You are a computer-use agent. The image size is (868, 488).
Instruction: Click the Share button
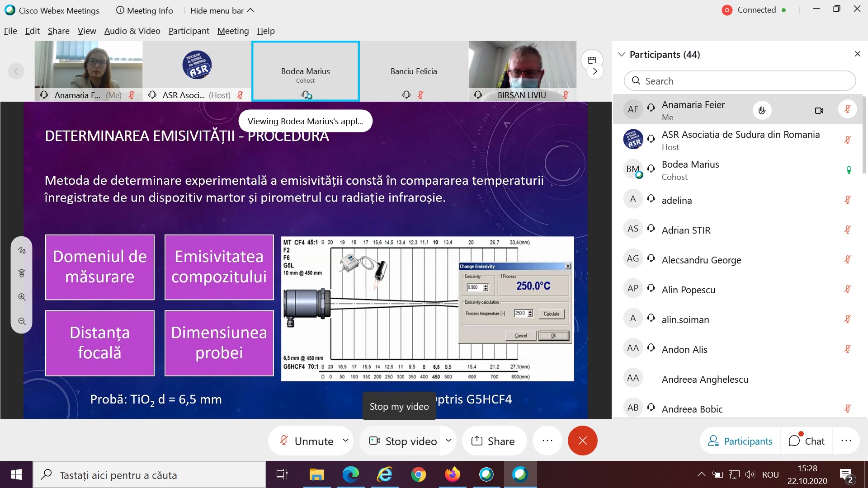(x=493, y=441)
